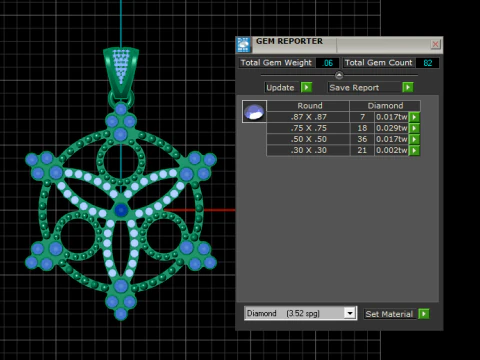Click Total Gem Weight value .06
Viewport: 480px width, 360px height.
[x=327, y=63]
